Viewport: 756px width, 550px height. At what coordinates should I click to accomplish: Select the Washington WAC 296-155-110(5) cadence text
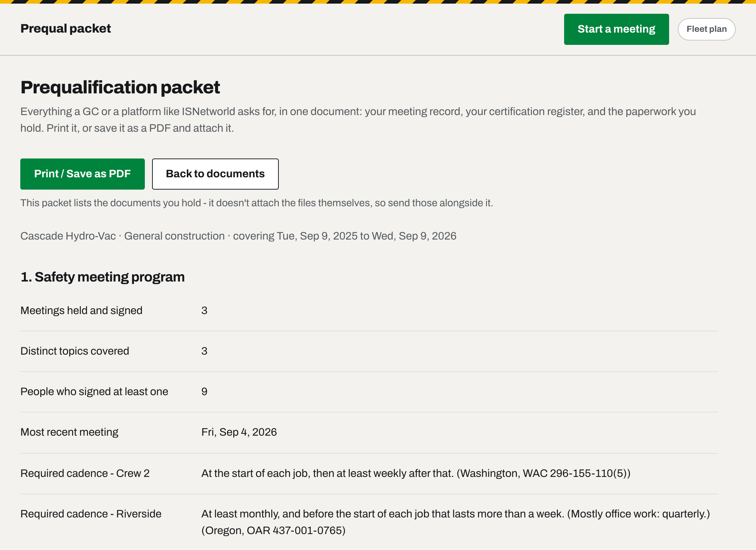pos(416,473)
